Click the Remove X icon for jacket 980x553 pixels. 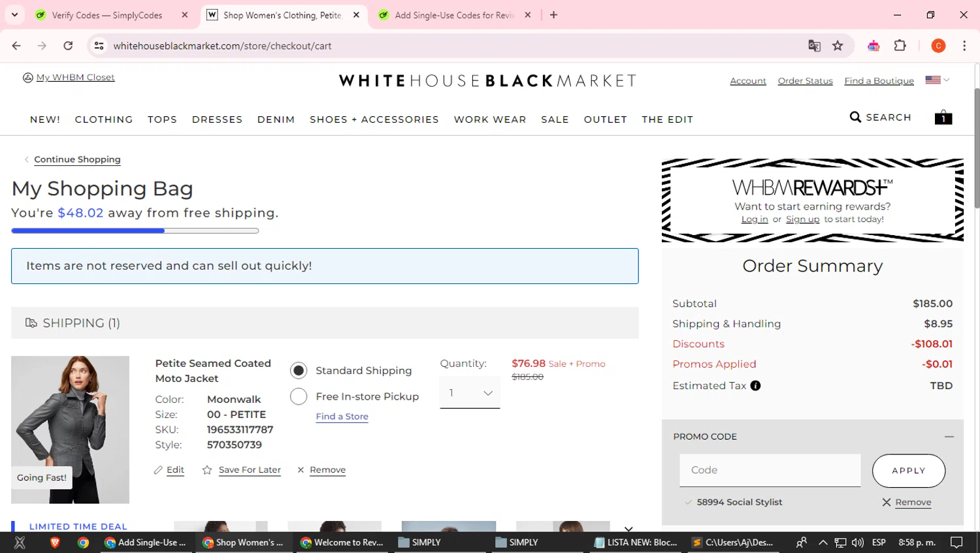301,470
